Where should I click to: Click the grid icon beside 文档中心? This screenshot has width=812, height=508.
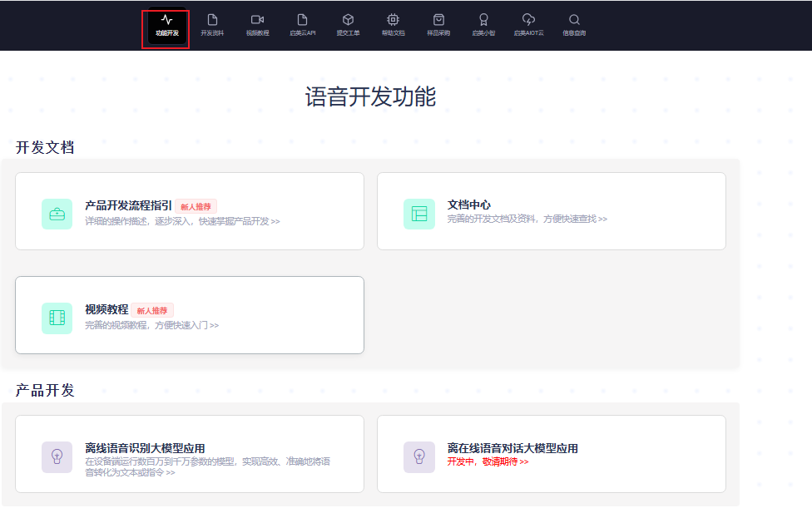point(419,214)
